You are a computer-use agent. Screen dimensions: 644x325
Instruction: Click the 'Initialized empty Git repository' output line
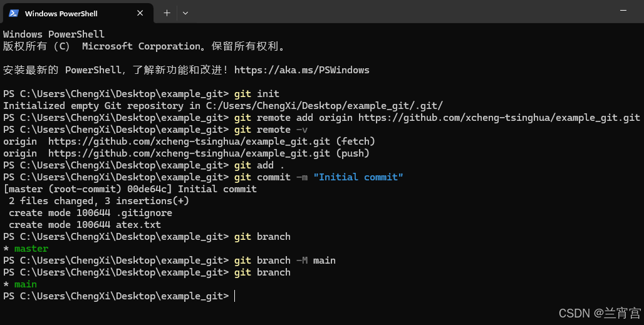point(223,106)
